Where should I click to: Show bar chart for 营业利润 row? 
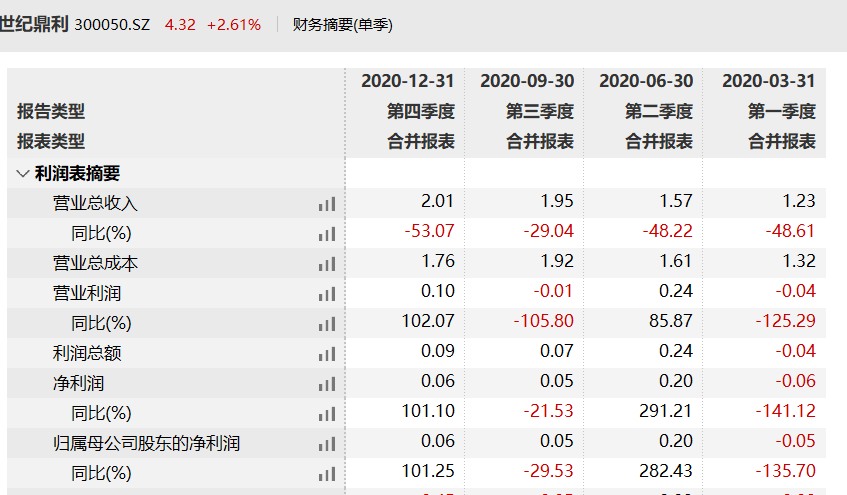click(x=327, y=294)
